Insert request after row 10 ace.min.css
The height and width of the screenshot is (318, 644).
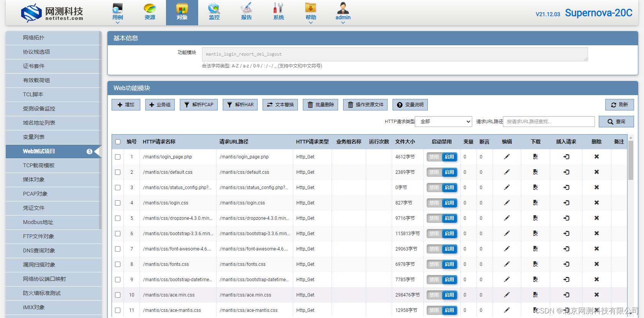(x=566, y=295)
